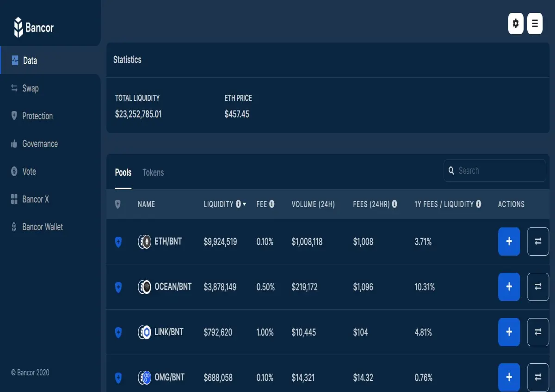
Task: Add liquidity to OCEAN/BNT pool
Action: pos(509,287)
